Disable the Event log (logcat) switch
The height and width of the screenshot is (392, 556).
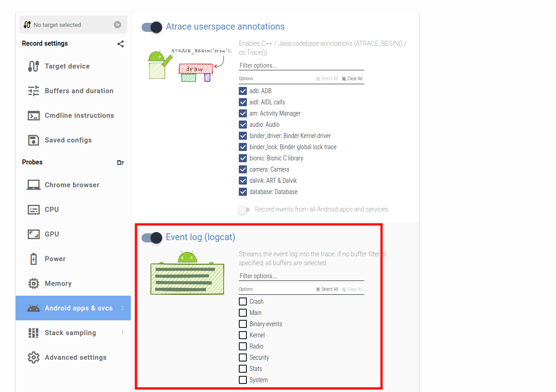pyautogui.click(x=152, y=238)
